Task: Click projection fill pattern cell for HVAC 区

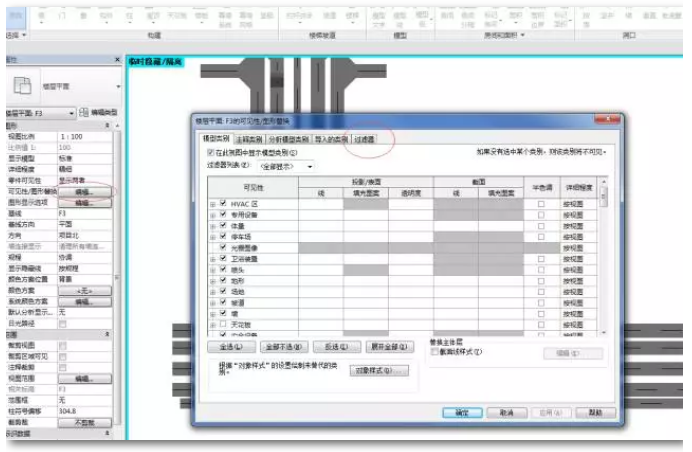Action: (366, 204)
